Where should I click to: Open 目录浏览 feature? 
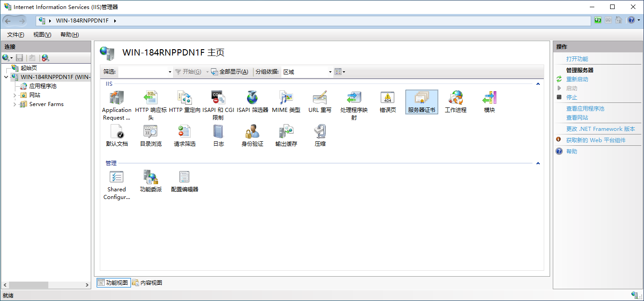coord(151,136)
